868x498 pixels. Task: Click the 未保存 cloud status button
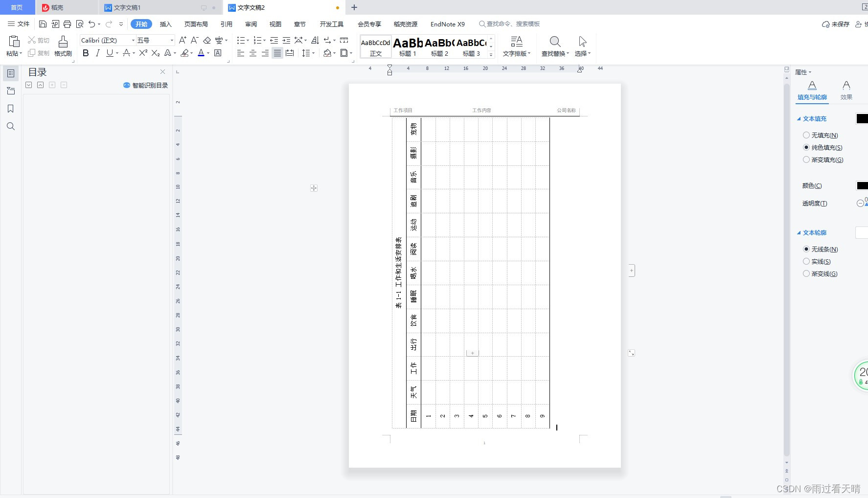coord(836,24)
